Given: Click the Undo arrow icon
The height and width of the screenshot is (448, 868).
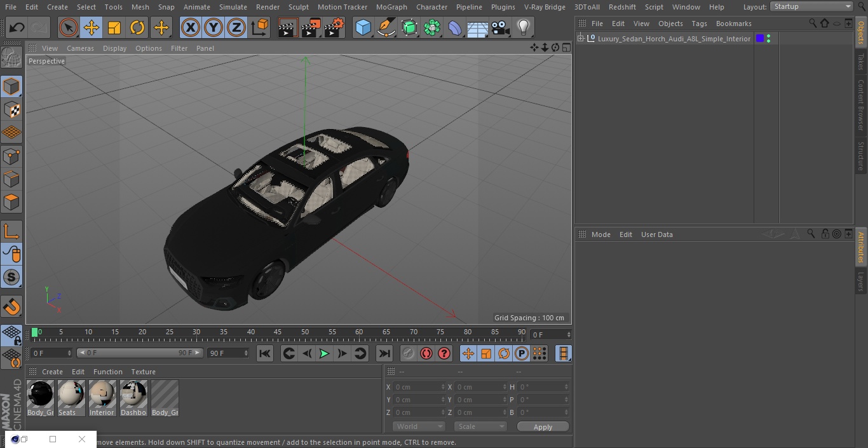Looking at the screenshot, I should tap(17, 27).
